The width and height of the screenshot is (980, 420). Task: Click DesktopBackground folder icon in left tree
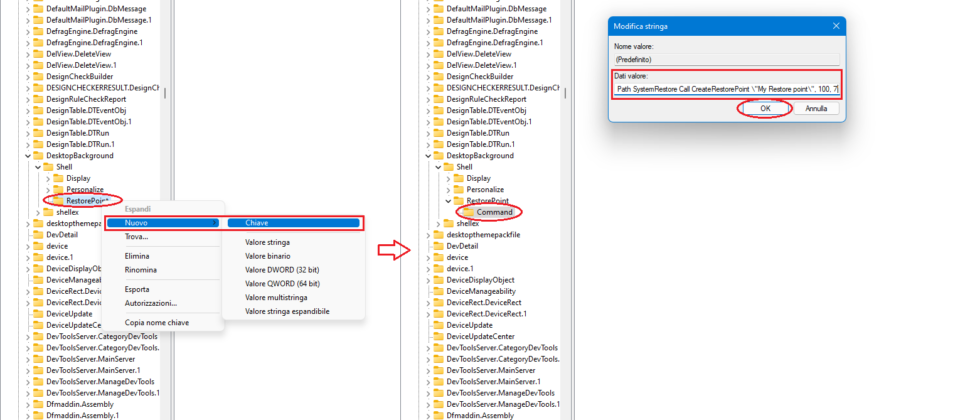coord(38,155)
